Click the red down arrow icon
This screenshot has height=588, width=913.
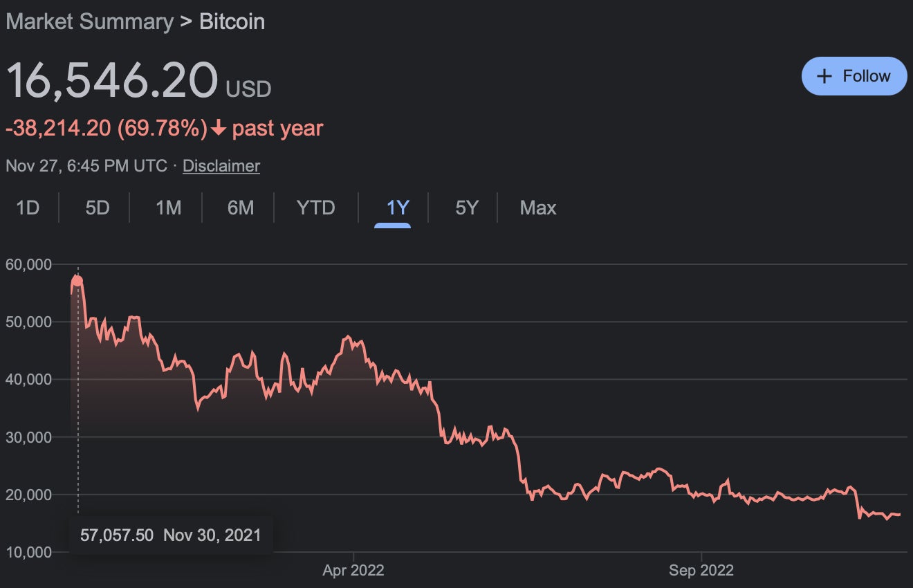[219, 129]
